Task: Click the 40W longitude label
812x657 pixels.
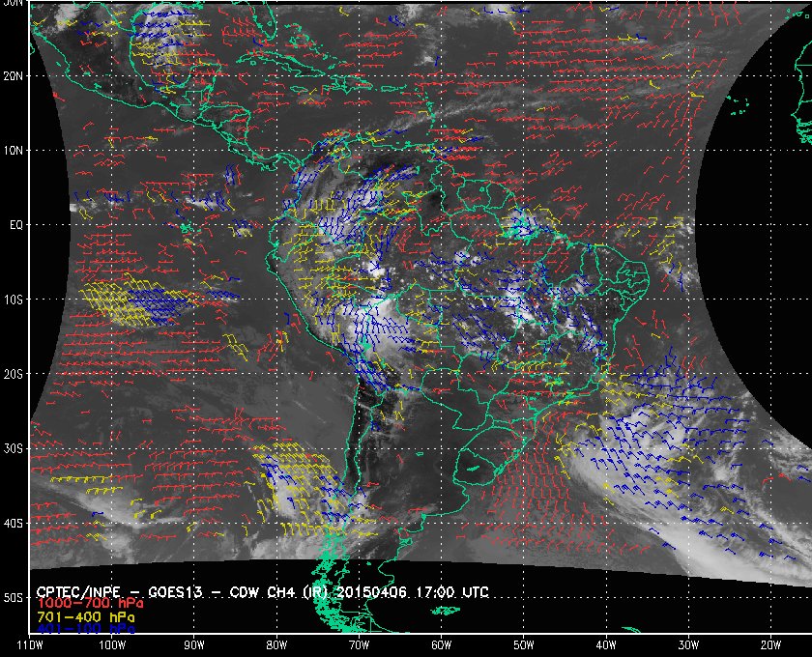Action: 605,644
